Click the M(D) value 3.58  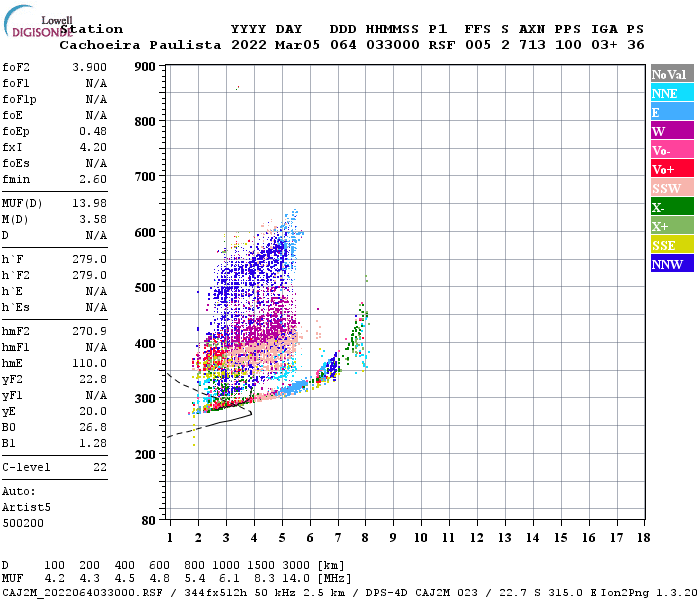(93, 220)
